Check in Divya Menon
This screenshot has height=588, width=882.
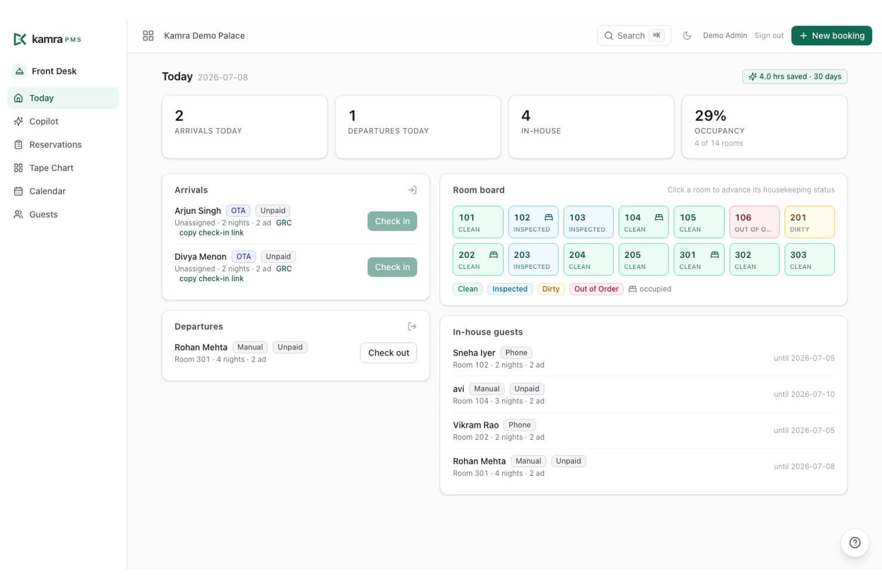tap(392, 267)
